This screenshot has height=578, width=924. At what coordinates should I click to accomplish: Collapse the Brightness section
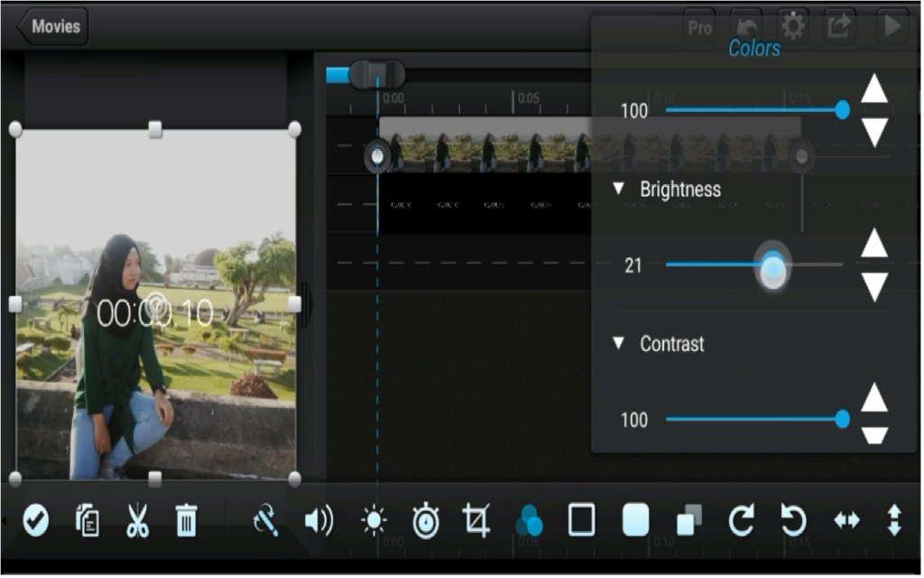tap(618, 189)
